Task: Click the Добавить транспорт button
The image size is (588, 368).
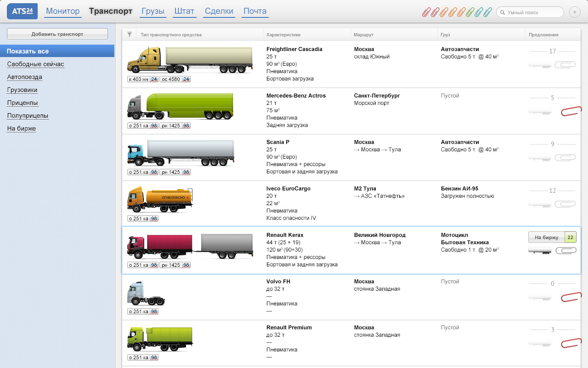Action: [x=57, y=34]
